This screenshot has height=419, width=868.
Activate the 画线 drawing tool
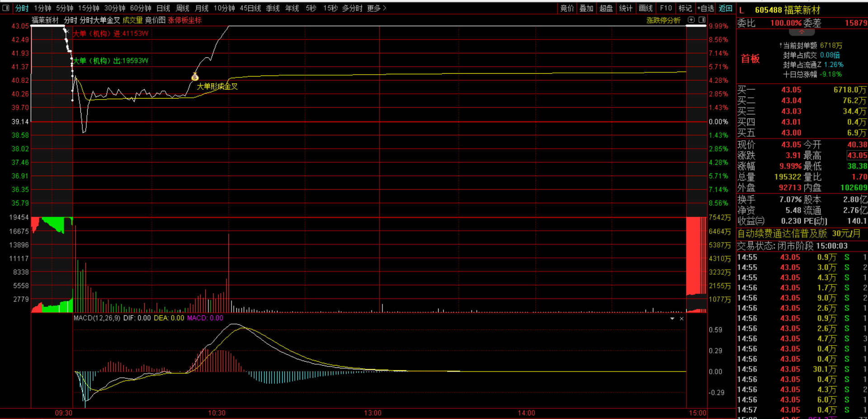tap(646, 8)
